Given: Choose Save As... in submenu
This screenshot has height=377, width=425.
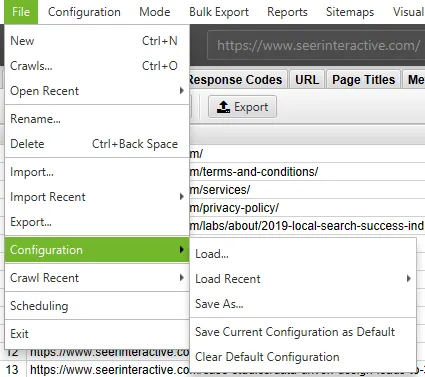Looking at the screenshot, I should pyautogui.click(x=303, y=304).
